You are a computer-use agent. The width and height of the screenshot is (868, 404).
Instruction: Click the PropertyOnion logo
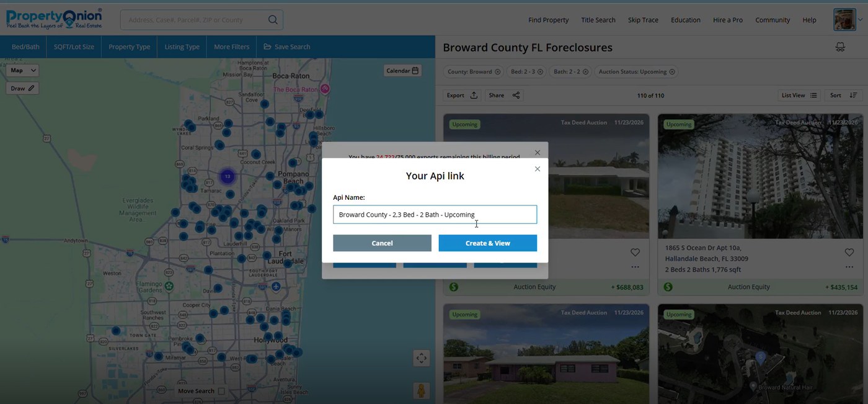pos(54,19)
